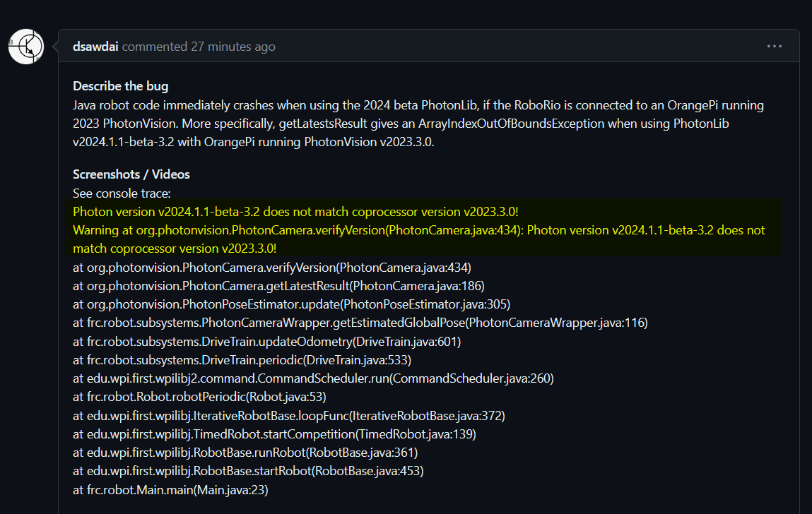Click the "See console trace:" text line
Screen dimensions: 812x514
pyautogui.click(x=122, y=193)
